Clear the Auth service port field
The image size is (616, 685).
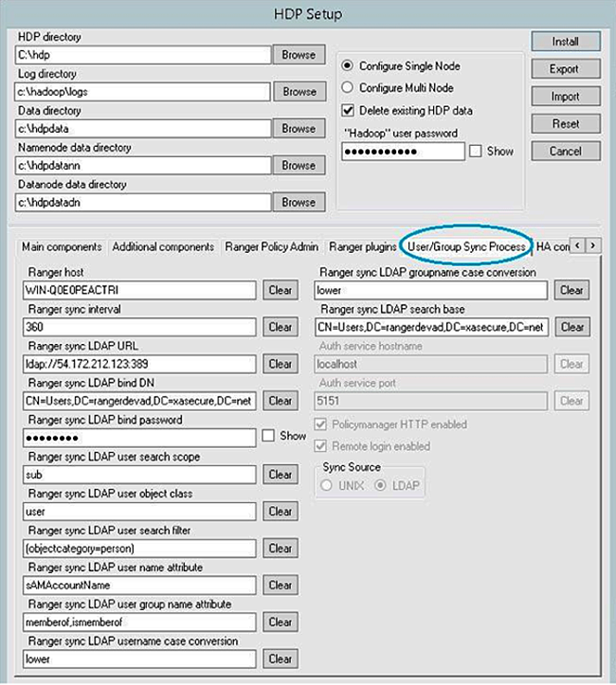tap(571, 401)
